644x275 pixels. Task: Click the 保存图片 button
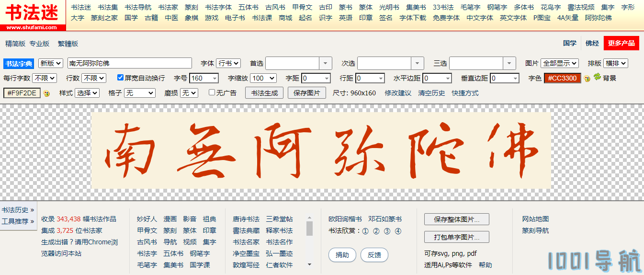pyautogui.click(x=307, y=93)
